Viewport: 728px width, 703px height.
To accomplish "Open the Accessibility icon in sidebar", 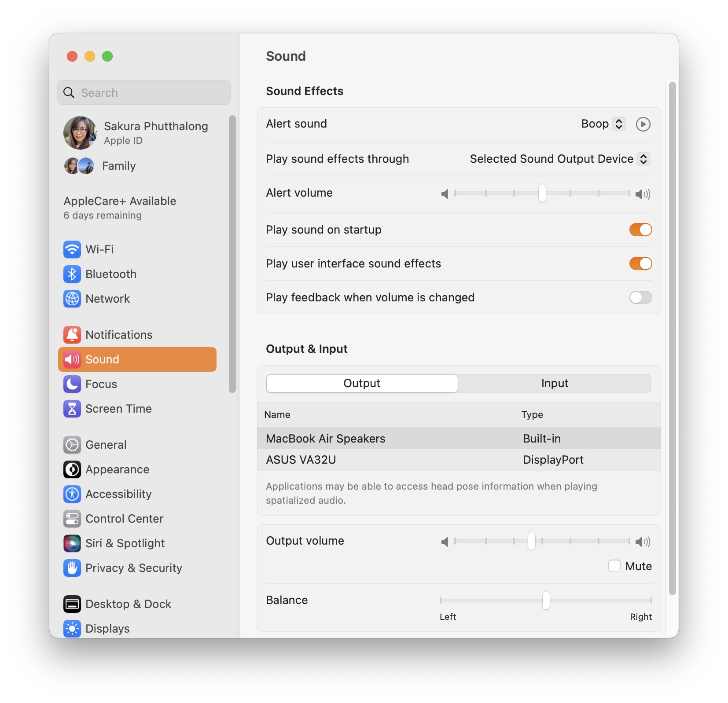I will click(72, 494).
